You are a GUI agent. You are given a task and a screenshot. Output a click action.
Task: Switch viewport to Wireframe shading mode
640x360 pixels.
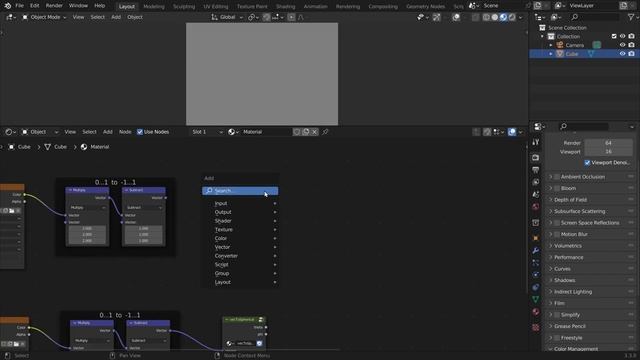pos(486,17)
